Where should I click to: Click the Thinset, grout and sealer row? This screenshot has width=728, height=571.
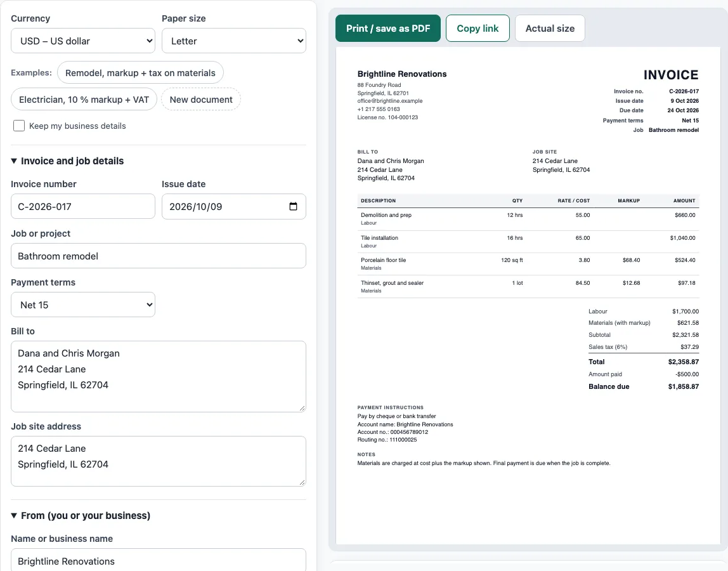[528, 287]
